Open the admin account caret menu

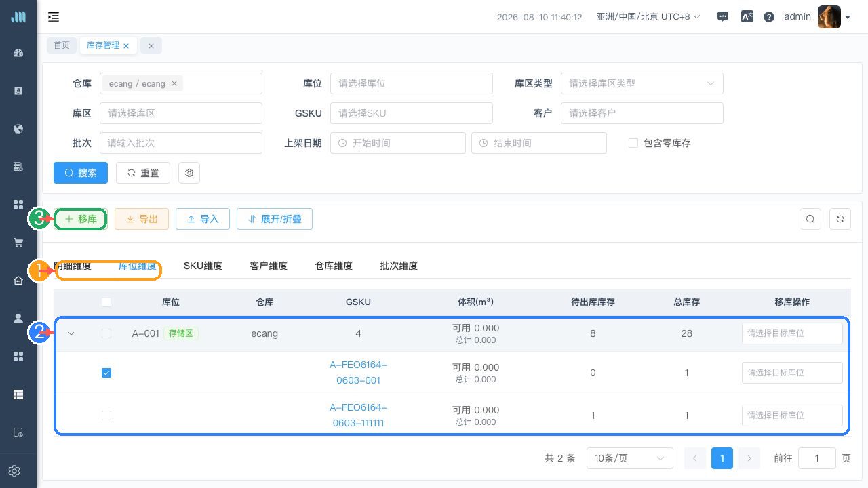click(x=848, y=18)
